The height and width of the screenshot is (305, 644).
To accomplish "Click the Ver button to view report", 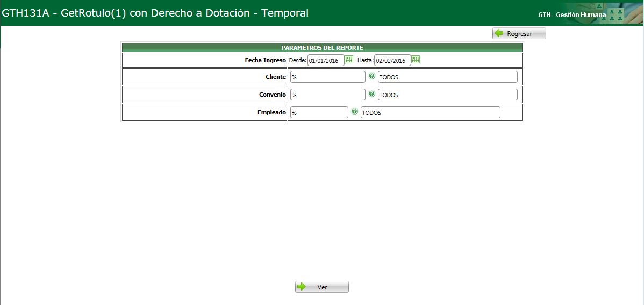I will click(x=321, y=287).
